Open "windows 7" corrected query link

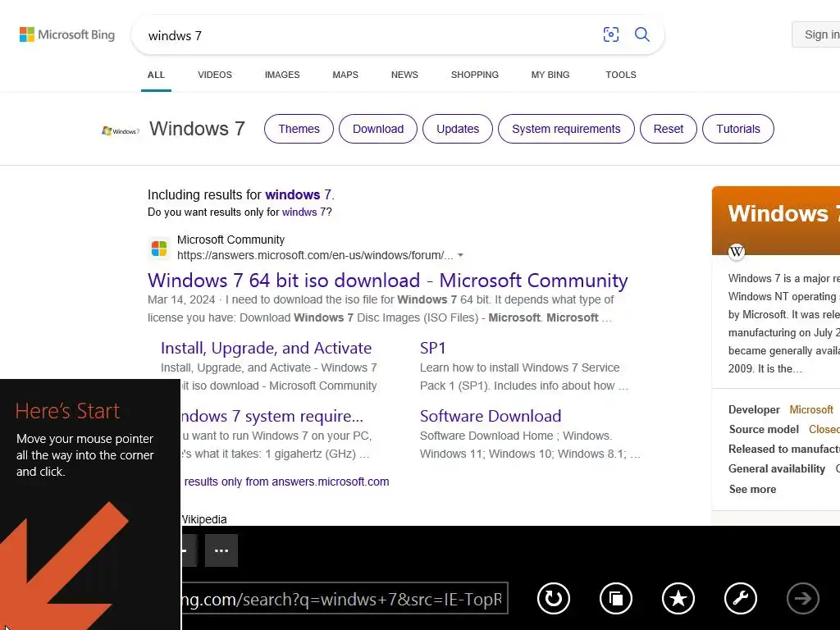tap(298, 194)
